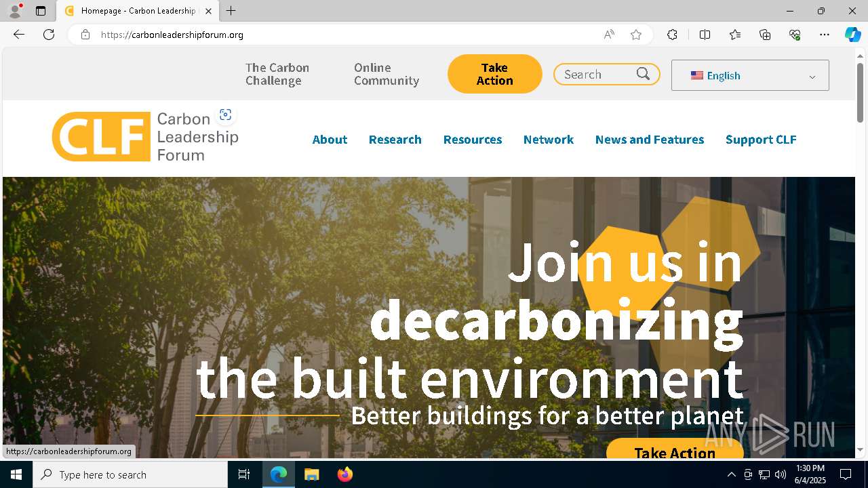Screen dimensions: 868x488
Task: Open the Collections icon
Action: 765,35
